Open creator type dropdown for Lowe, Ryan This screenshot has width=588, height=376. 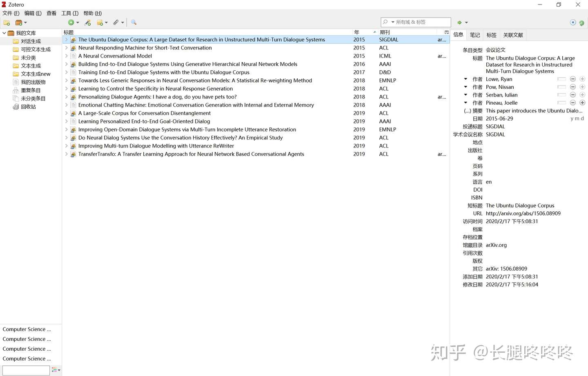[465, 79]
